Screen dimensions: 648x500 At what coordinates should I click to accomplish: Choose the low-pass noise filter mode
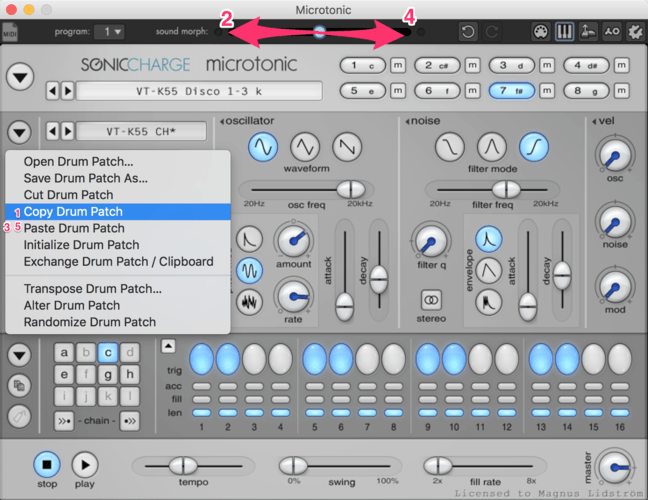coord(450,147)
